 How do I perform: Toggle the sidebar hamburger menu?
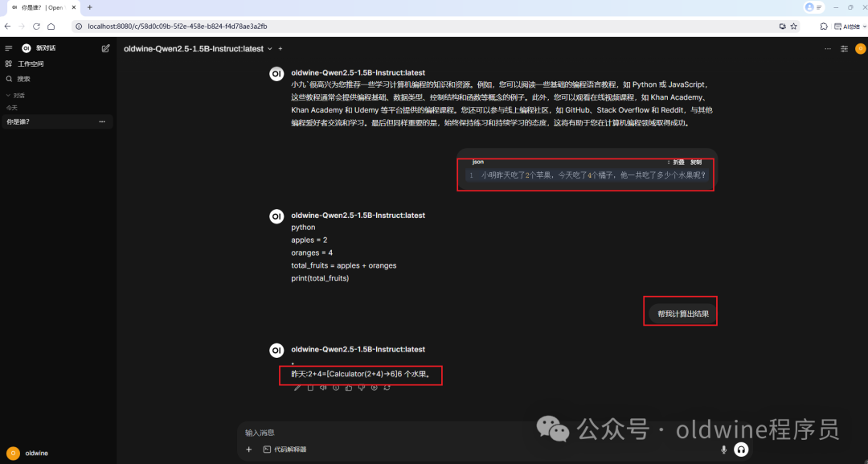pyautogui.click(x=8, y=48)
